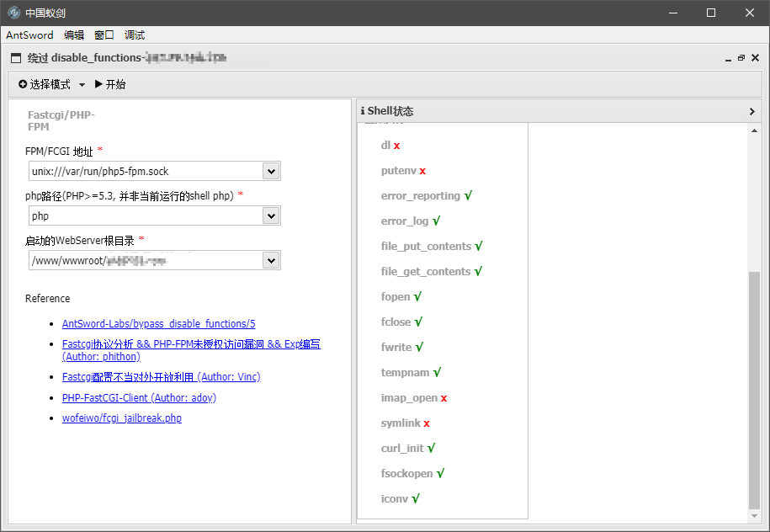Click the error_reporting function name
Screen dimensions: 770x532
[x=421, y=196]
